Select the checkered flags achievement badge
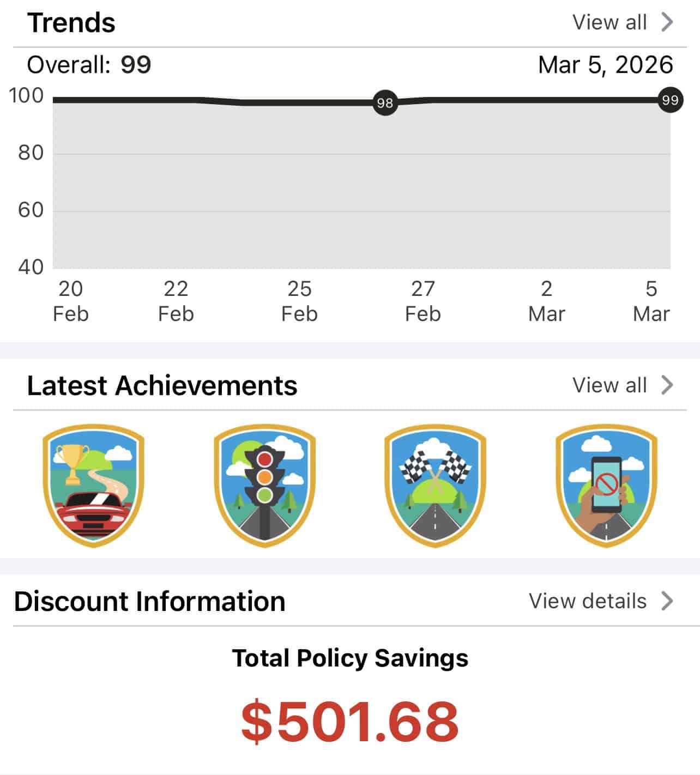 point(435,486)
